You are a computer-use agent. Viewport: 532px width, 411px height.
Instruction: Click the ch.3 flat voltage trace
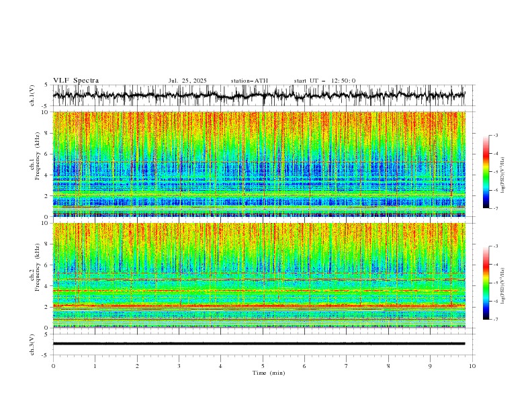[x=259, y=344]
